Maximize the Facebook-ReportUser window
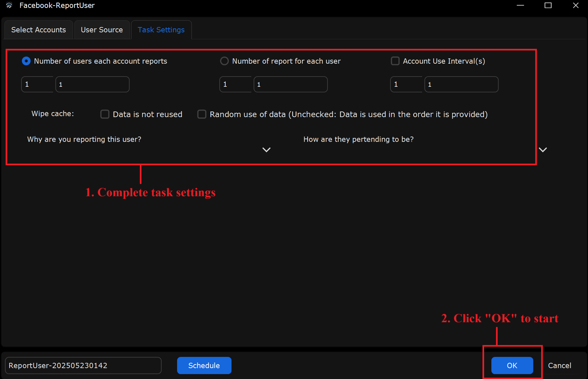Viewport: 588px width, 379px height. click(x=548, y=5)
